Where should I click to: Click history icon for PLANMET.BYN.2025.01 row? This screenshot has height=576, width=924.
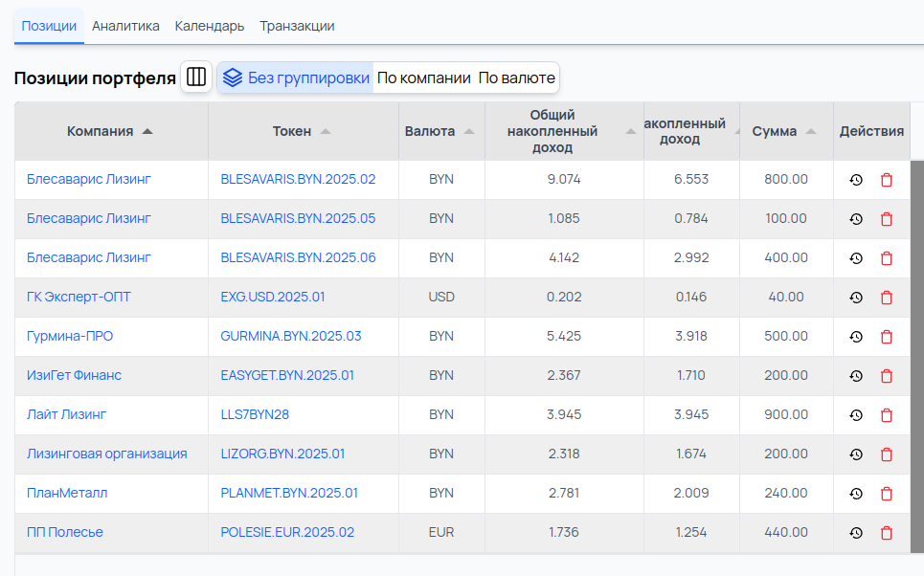pos(856,494)
